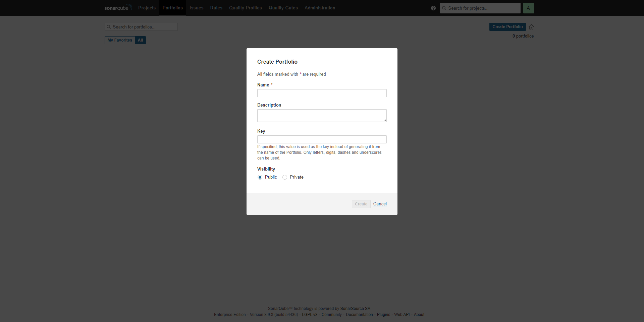
Task: Open the help question mark icon
Action: point(433,8)
